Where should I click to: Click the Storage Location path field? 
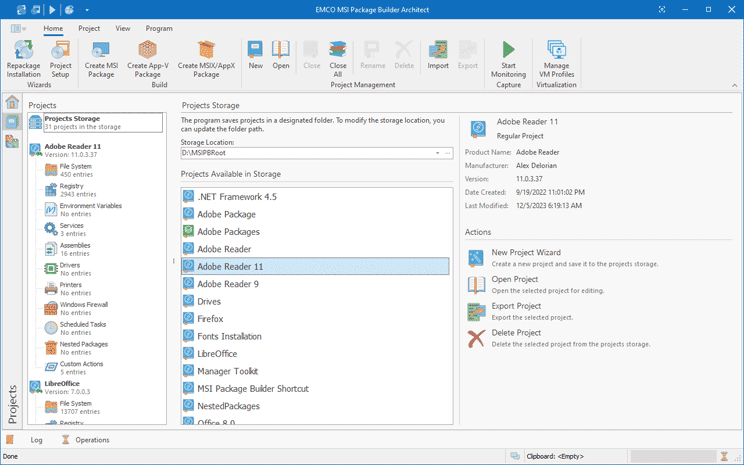[x=307, y=153]
